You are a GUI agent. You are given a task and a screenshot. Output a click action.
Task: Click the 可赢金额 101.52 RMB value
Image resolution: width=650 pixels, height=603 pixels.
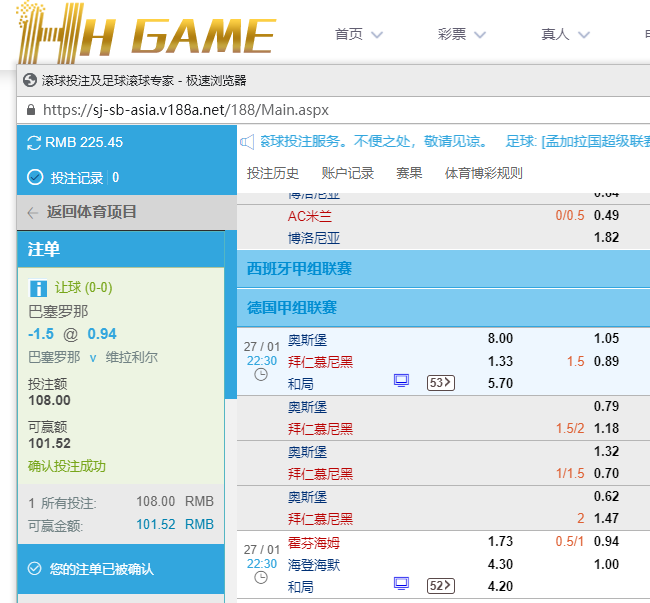pyautogui.click(x=175, y=524)
